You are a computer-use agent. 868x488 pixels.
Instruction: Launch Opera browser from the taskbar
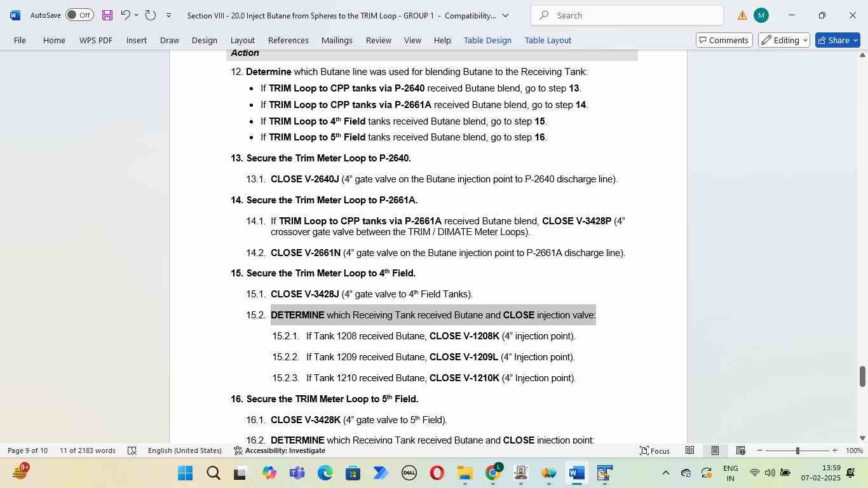pyautogui.click(x=437, y=473)
